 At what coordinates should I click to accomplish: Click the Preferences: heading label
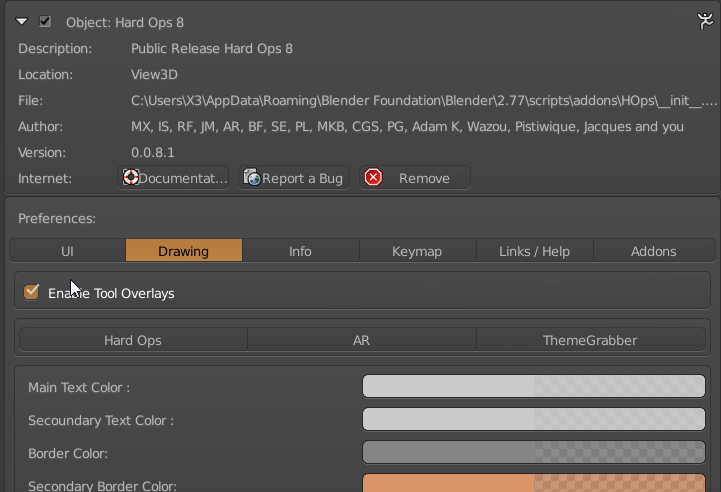(57, 218)
